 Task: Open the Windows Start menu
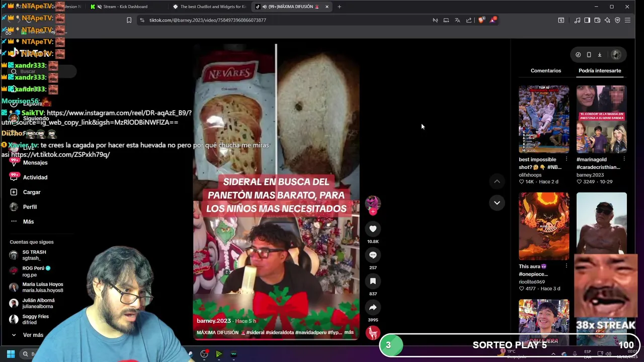(11, 354)
